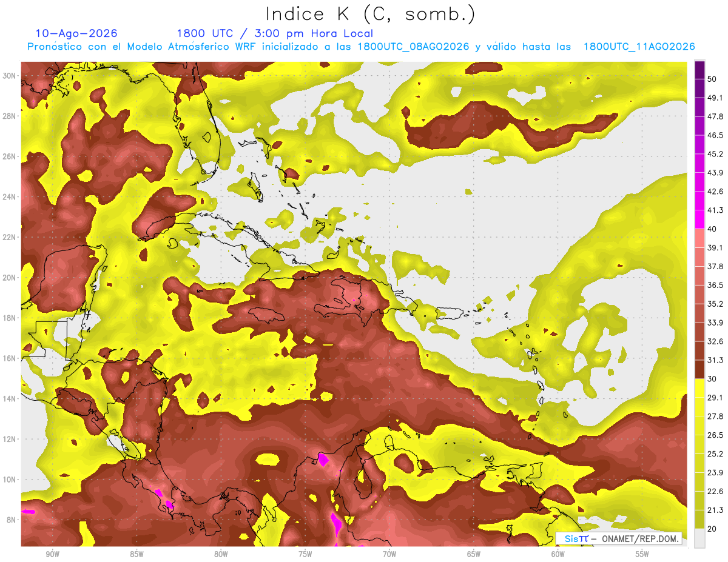Click the title "Indice K (C, somb.)"
This screenshot has height=562, width=728.
click(370, 15)
